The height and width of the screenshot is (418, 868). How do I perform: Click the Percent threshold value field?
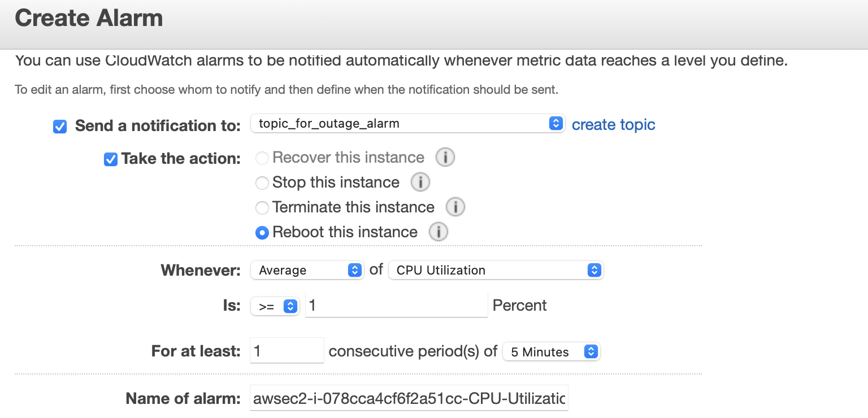pos(397,305)
